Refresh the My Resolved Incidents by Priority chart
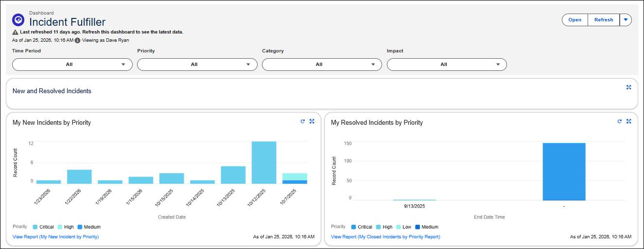The image size is (644, 249). tap(619, 121)
